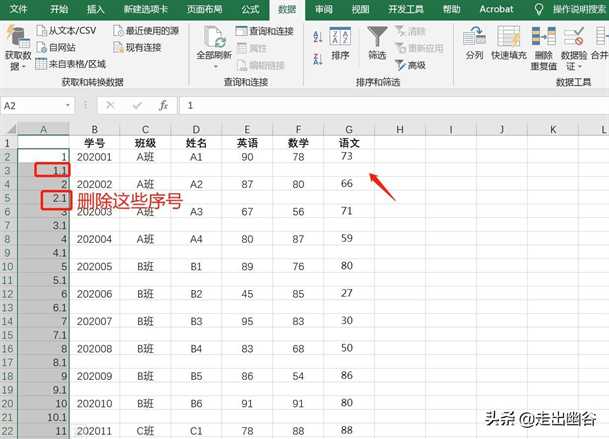Image resolution: width=609 pixels, height=439 pixels.
Task: Open the Page Layout (页面布局) tab
Action: [206, 9]
